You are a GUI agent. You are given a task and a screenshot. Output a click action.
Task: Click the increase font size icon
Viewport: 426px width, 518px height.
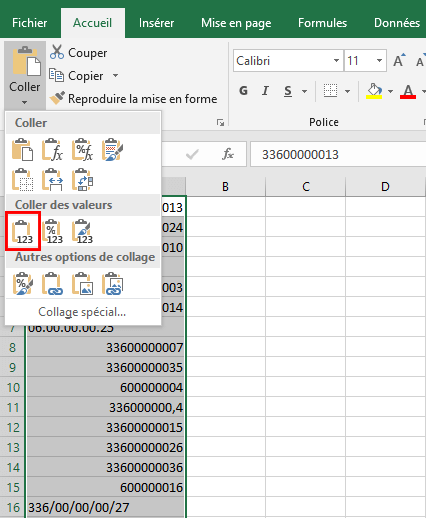pyautogui.click(x=399, y=61)
